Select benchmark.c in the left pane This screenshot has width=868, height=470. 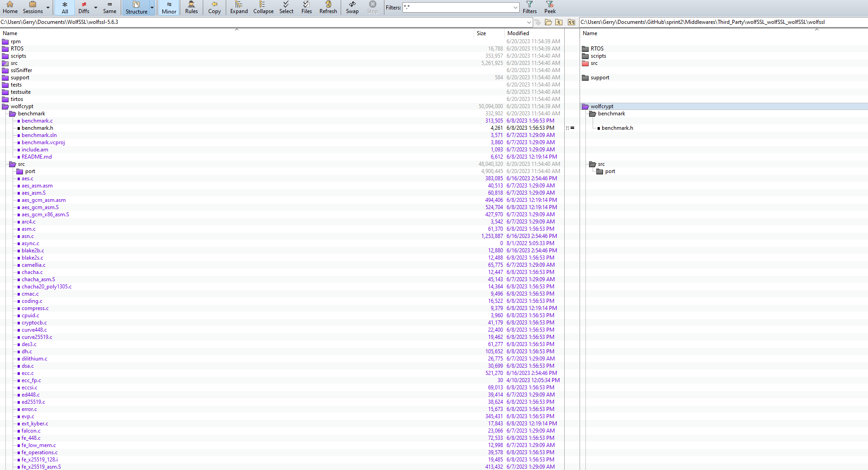[x=37, y=121]
